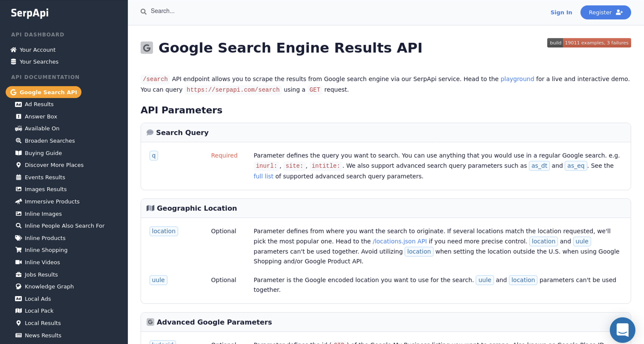This screenshot has width=644, height=344.
Task: Select the Images Results picture icon
Action: point(19,189)
